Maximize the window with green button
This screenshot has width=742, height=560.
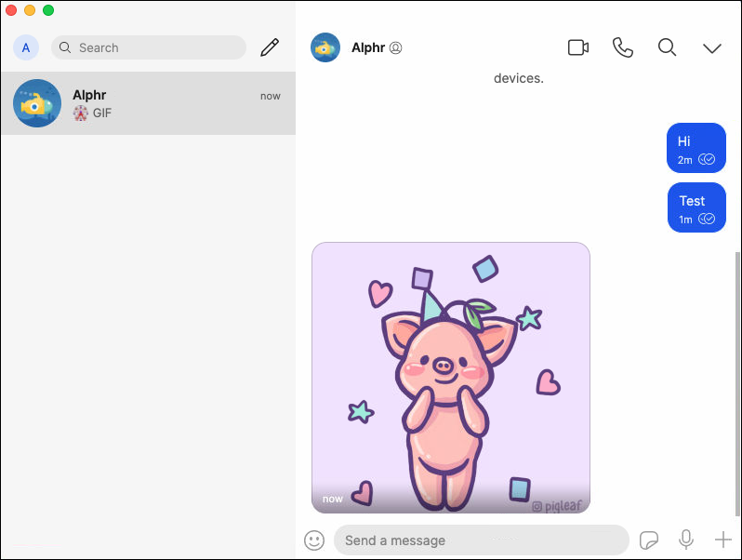(48, 10)
